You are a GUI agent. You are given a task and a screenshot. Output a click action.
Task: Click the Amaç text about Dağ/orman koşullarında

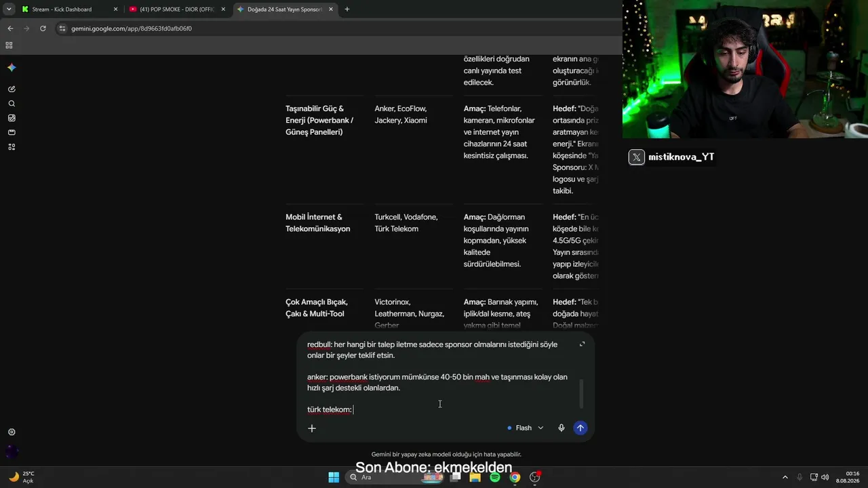pos(497,241)
